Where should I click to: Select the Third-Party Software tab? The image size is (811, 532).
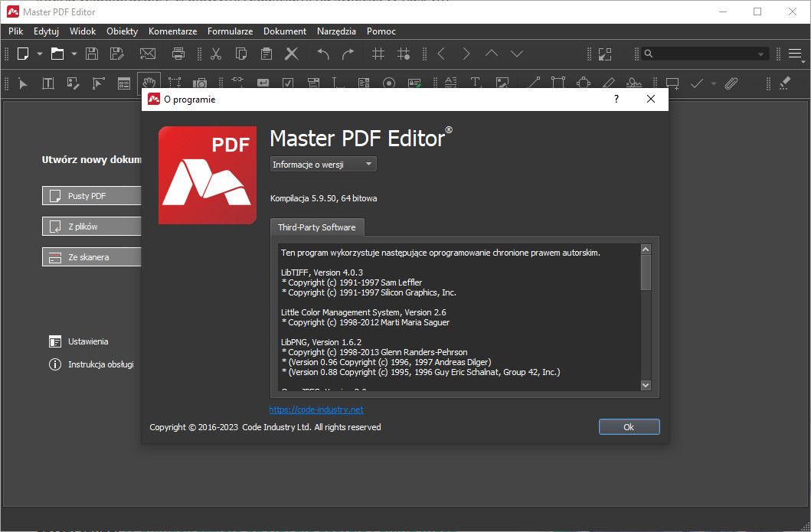coord(316,227)
